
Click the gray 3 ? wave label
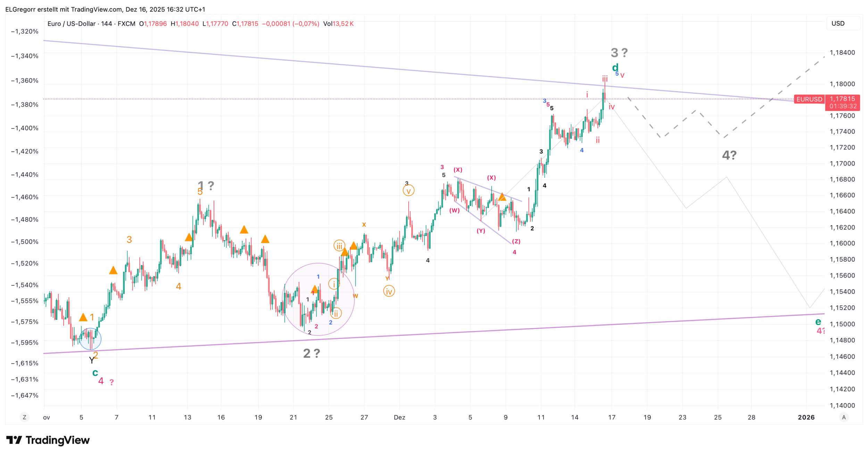[x=619, y=53]
